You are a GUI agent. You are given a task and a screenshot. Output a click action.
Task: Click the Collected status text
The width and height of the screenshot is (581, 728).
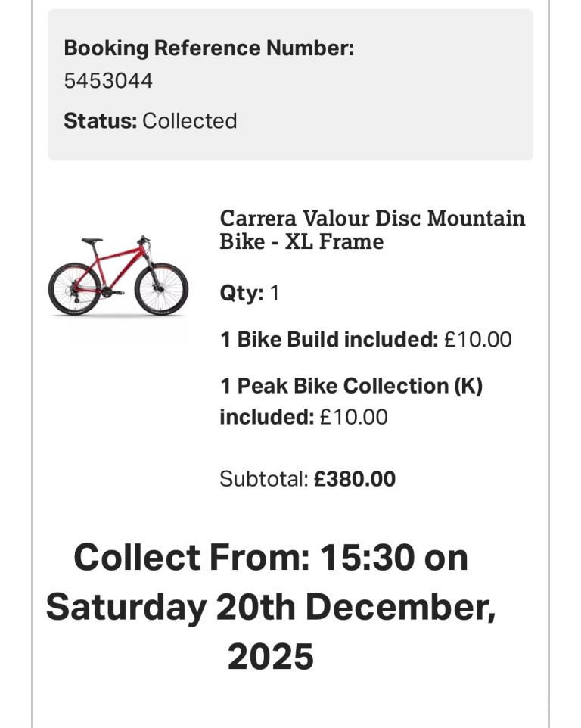190,121
